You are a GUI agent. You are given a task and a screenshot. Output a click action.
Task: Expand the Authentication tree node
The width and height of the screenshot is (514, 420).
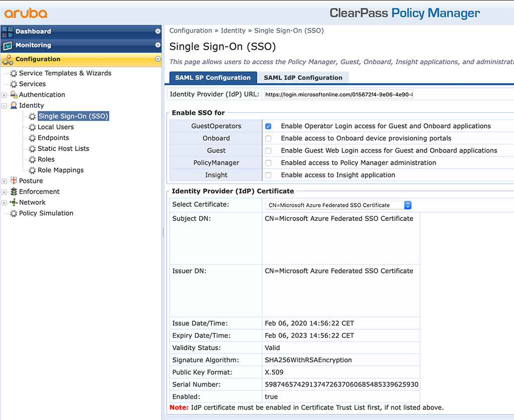coord(4,95)
